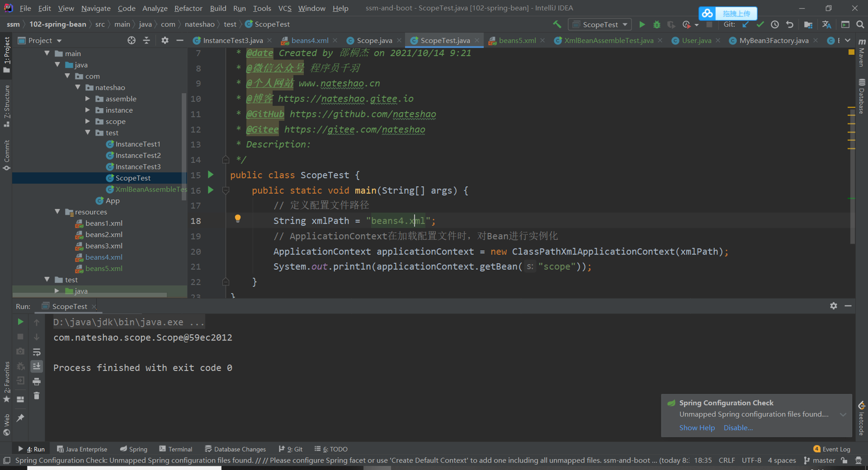The height and width of the screenshot is (470, 868).
Task: Toggle soft-wrap in the Run console
Action: [x=36, y=352]
